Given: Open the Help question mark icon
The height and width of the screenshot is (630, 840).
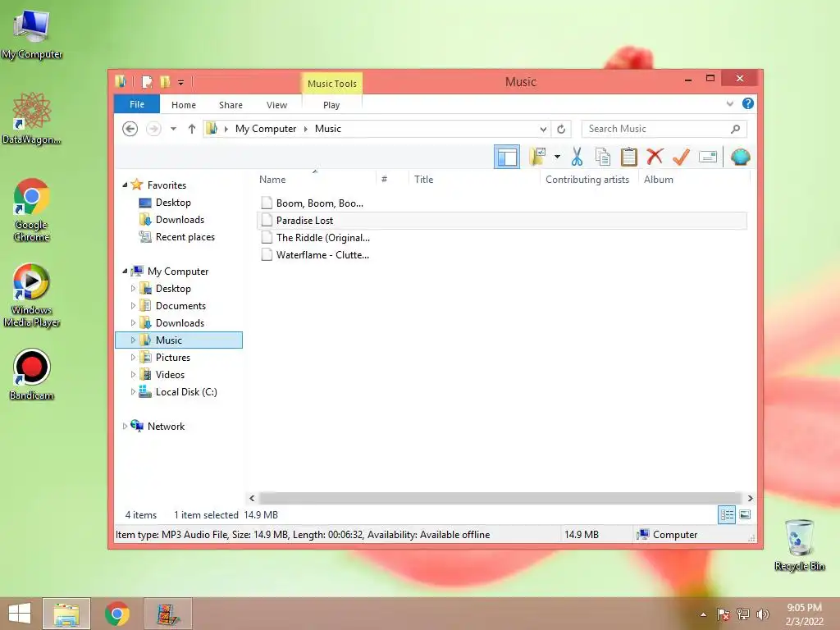Looking at the screenshot, I should point(748,103).
